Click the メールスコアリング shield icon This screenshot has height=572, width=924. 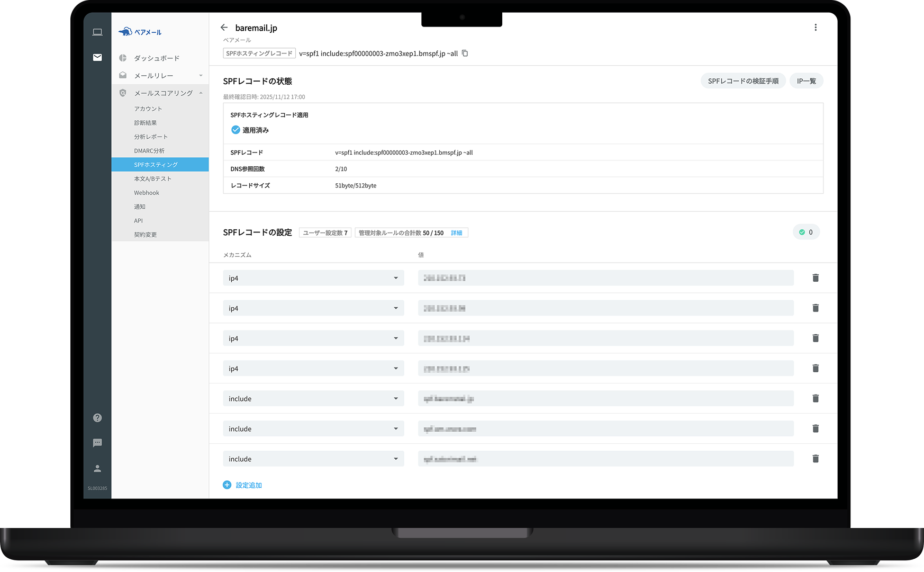click(123, 93)
